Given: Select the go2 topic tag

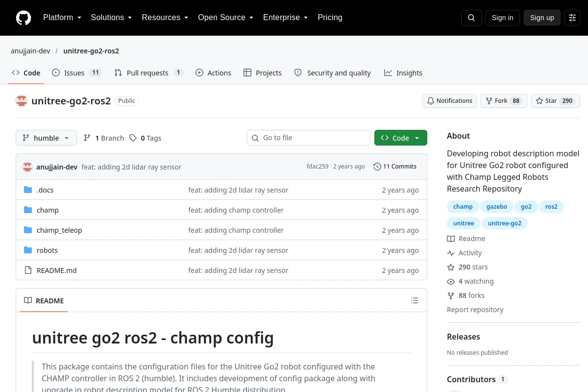Looking at the screenshot, I should [x=526, y=207].
